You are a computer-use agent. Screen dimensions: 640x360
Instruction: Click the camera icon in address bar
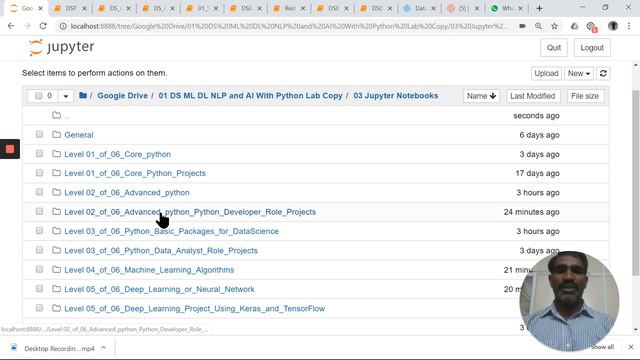[522, 26]
